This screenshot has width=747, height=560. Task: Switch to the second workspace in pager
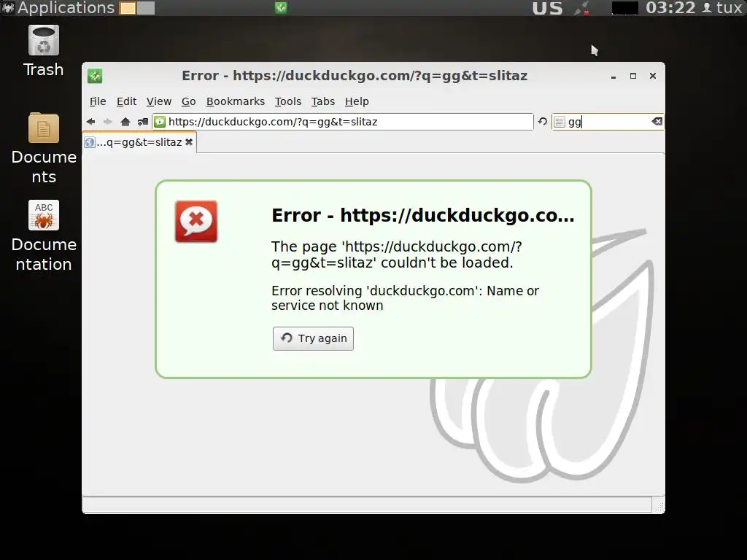click(x=146, y=8)
